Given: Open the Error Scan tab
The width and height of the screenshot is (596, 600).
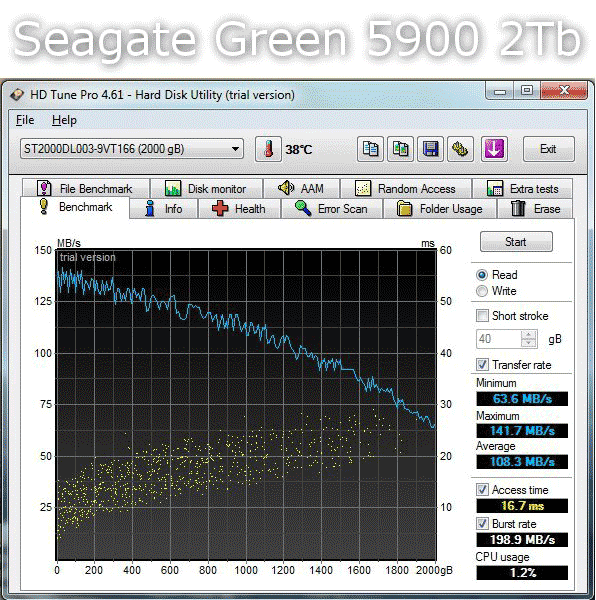Looking at the screenshot, I should click(x=332, y=209).
